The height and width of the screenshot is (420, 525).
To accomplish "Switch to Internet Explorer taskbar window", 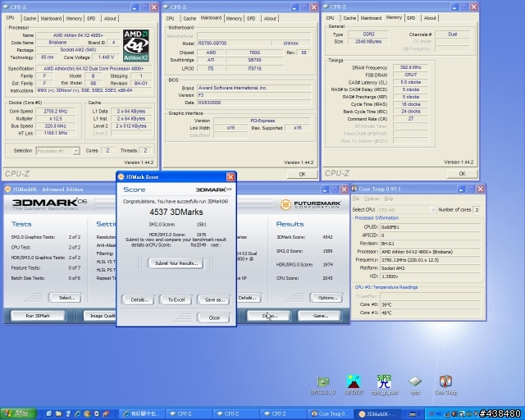I will [142, 414].
